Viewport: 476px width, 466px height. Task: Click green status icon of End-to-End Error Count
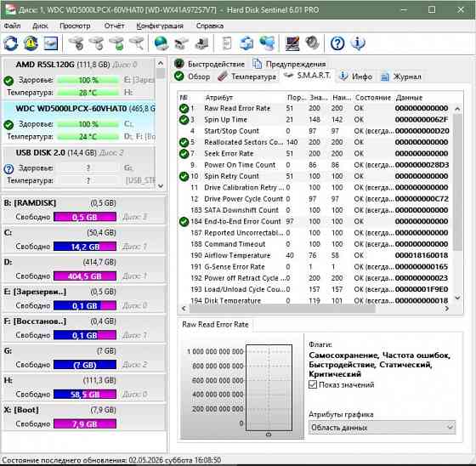click(184, 221)
